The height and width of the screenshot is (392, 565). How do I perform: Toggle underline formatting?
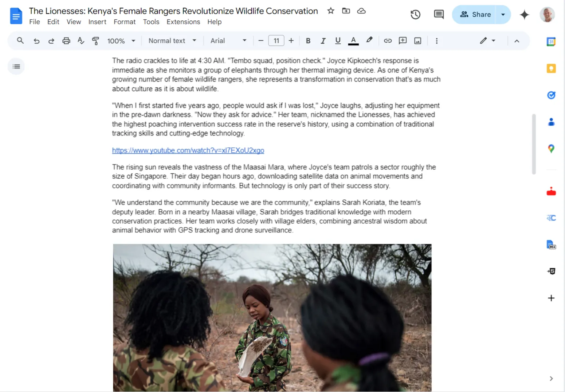(338, 41)
